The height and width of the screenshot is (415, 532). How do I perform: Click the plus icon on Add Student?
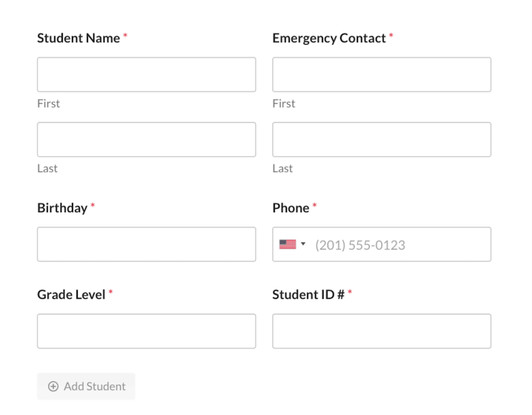pyautogui.click(x=54, y=386)
